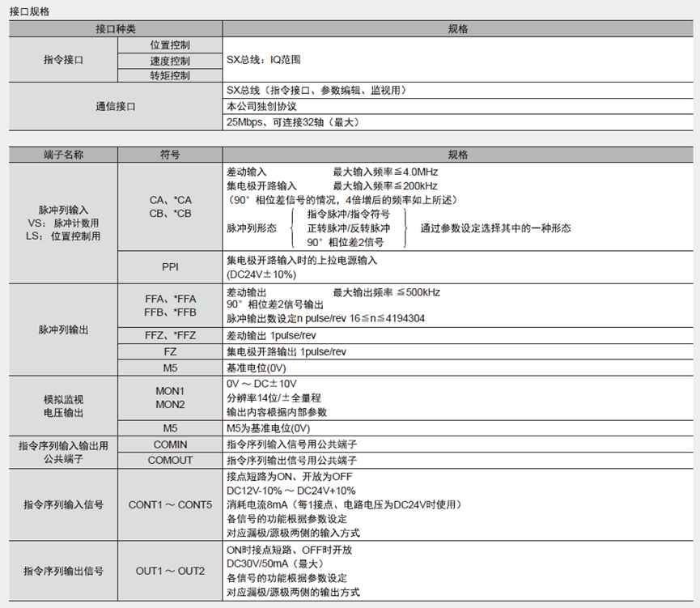Select the FFZ、*FFZ symbol cell
700x608 pixels.
pyautogui.click(x=170, y=337)
